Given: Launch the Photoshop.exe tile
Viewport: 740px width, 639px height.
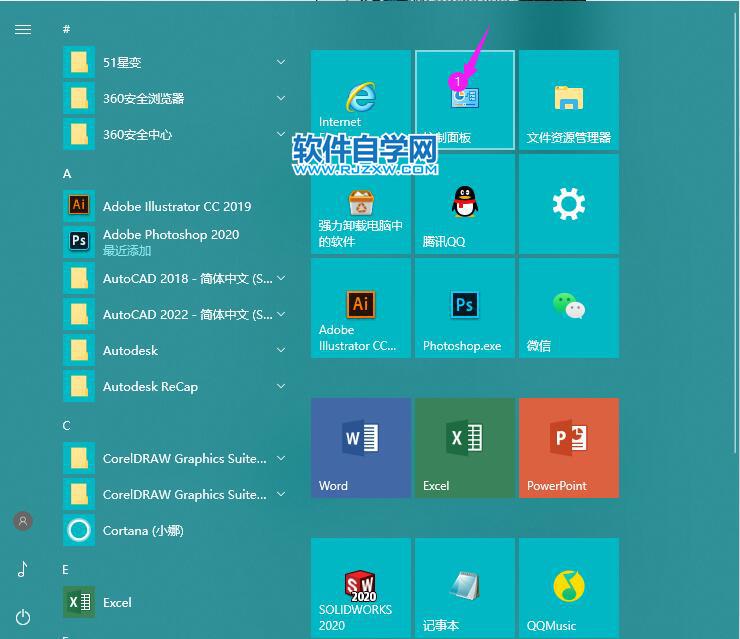Looking at the screenshot, I should click(x=464, y=308).
